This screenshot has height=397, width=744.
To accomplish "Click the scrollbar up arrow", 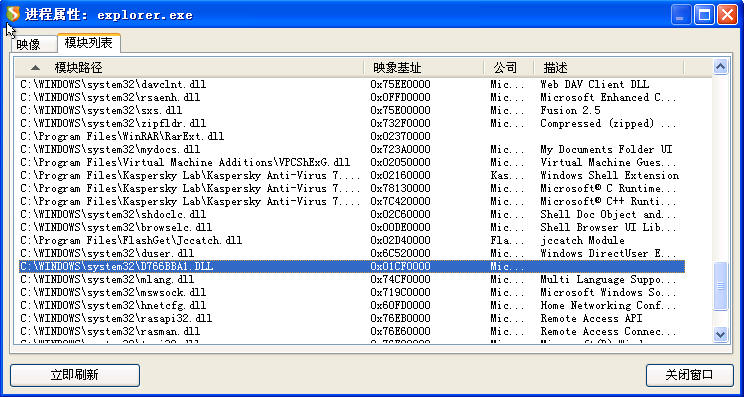I will (720, 67).
